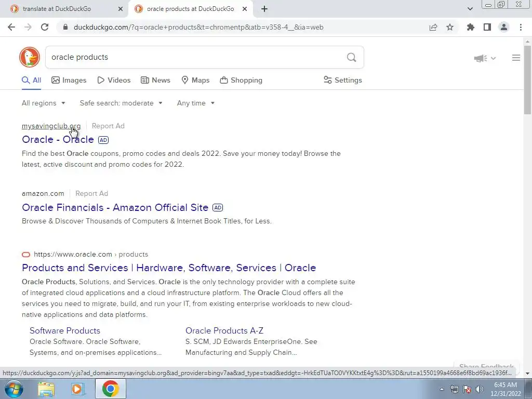Open search Settings

[x=343, y=81]
